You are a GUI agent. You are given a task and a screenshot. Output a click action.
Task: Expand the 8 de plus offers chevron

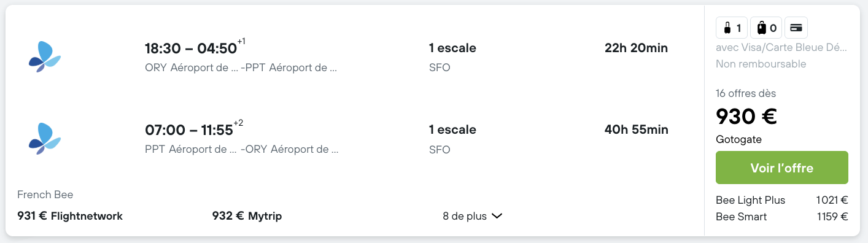coord(497,216)
